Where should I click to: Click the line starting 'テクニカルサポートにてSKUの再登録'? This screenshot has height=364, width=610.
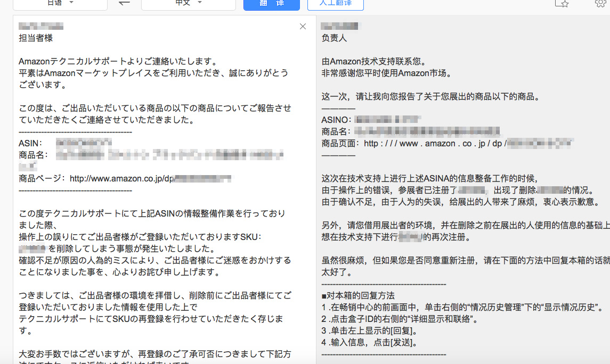click(151, 319)
